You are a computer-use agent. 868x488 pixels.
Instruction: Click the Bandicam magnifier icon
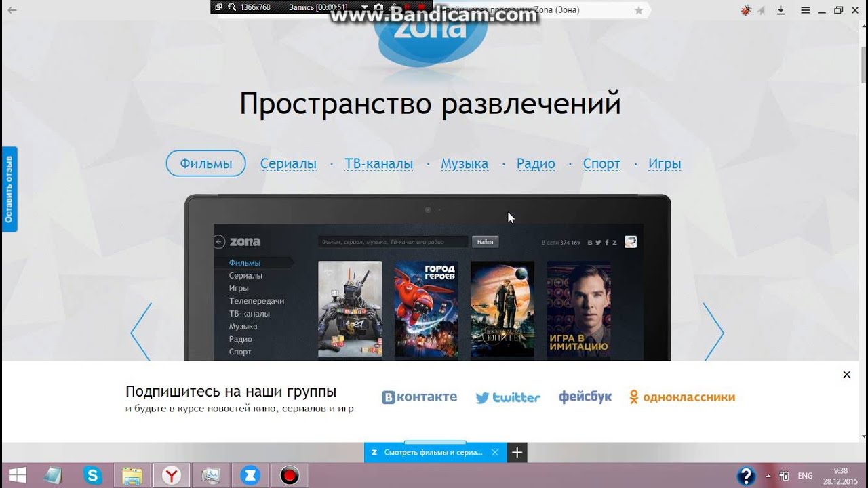tap(231, 7)
